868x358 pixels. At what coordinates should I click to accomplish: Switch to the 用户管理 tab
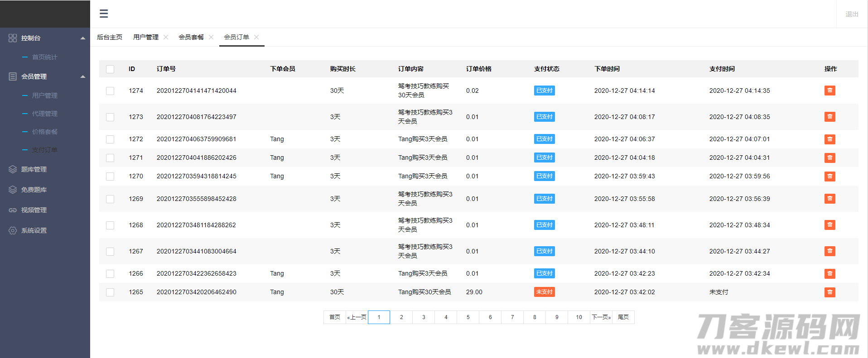coord(146,37)
